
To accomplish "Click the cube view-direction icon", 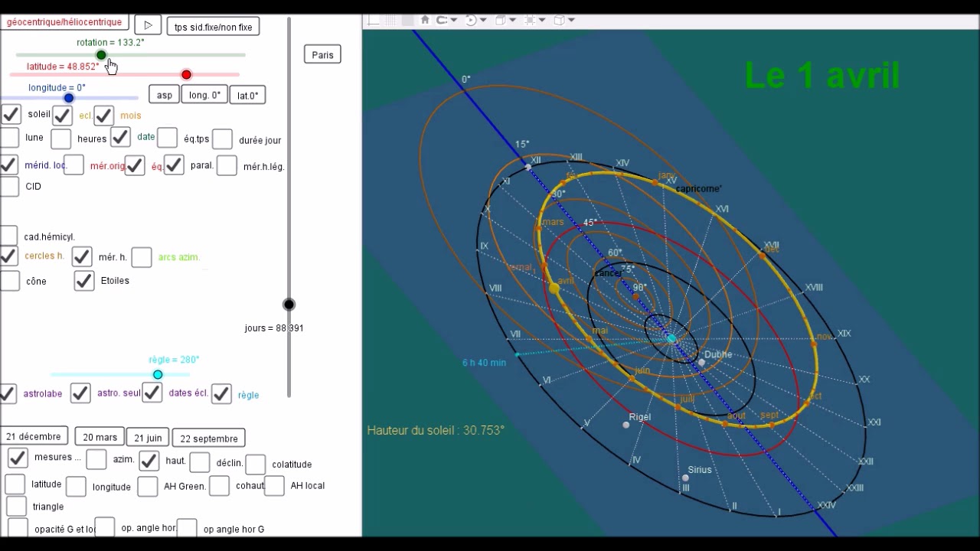I will click(500, 20).
